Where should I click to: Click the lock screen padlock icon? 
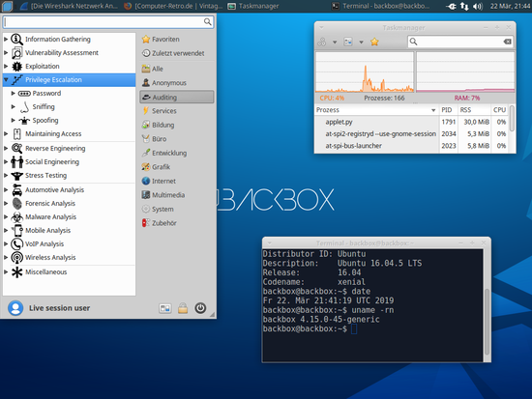183,308
